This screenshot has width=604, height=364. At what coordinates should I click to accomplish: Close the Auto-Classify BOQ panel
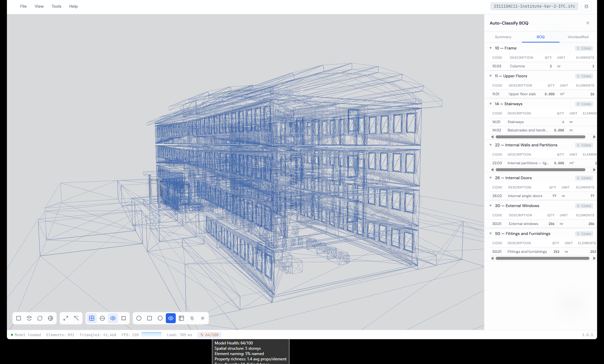(588, 23)
